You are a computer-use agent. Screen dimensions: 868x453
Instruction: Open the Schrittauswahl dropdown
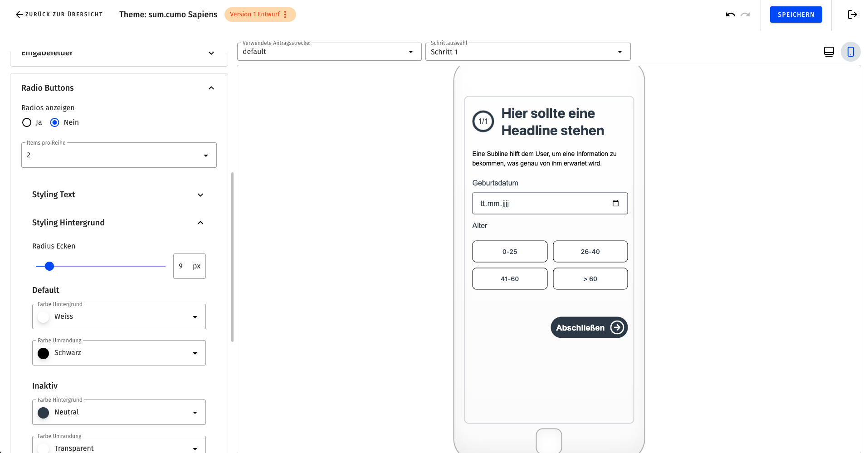pos(528,52)
